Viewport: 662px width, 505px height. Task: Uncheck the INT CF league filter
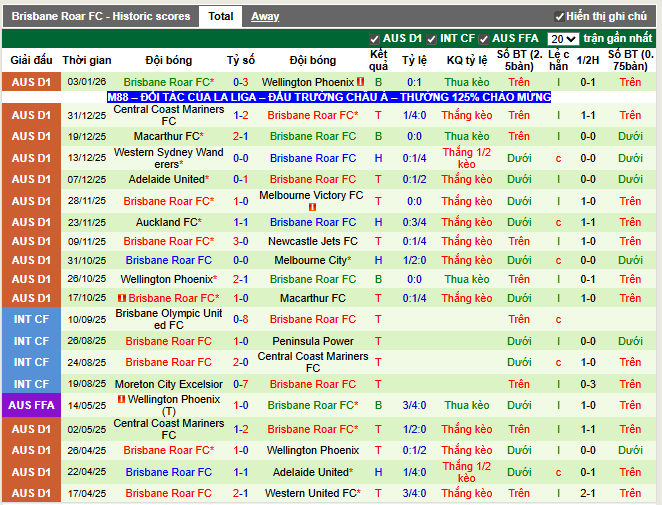pyautogui.click(x=431, y=39)
